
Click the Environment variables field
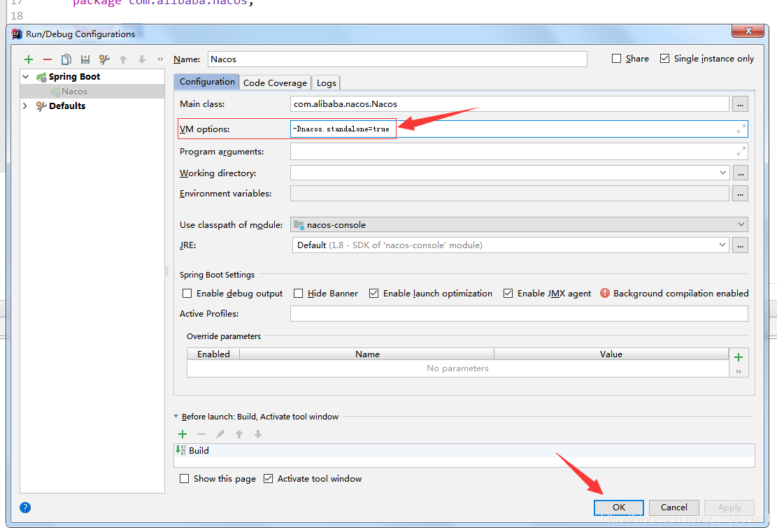coord(509,193)
